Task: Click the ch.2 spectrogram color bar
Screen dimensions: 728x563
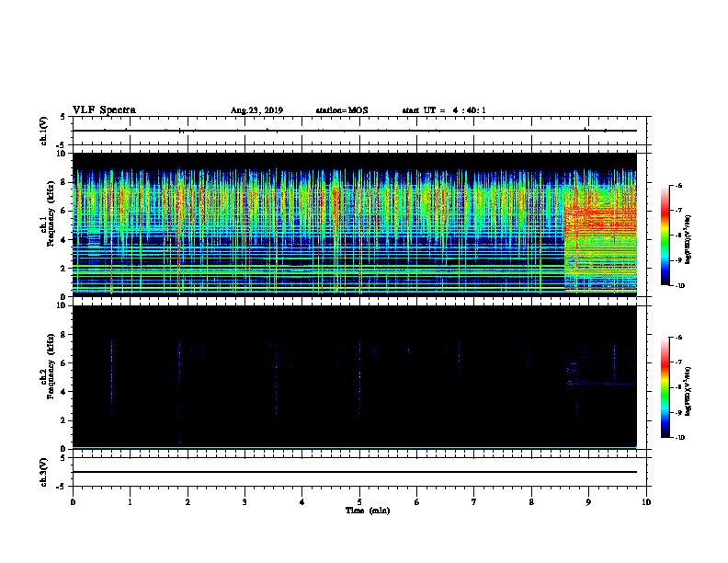Action: point(665,387)
